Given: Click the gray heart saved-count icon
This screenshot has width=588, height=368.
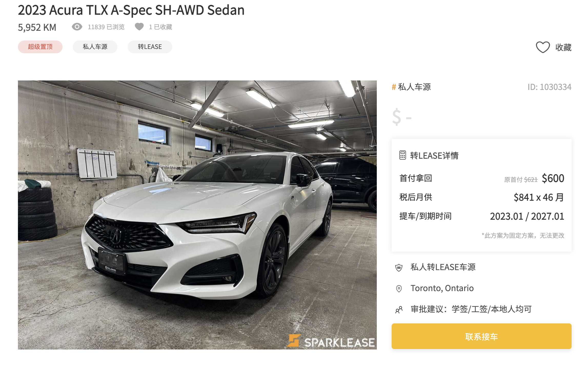Looking at the screenshot, I should [x=139, y=27].
